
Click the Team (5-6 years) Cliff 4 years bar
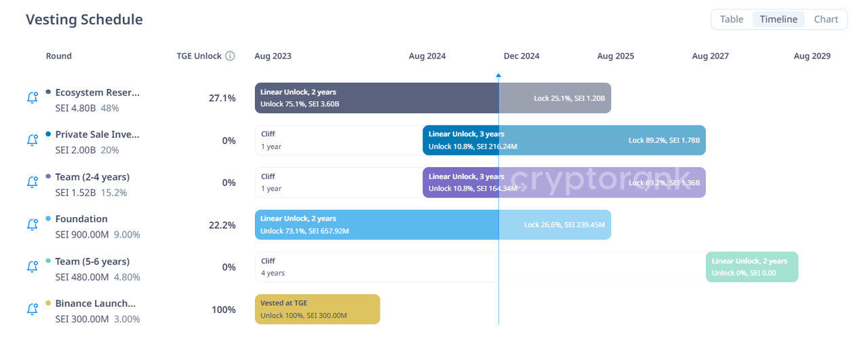coord(480,267)
